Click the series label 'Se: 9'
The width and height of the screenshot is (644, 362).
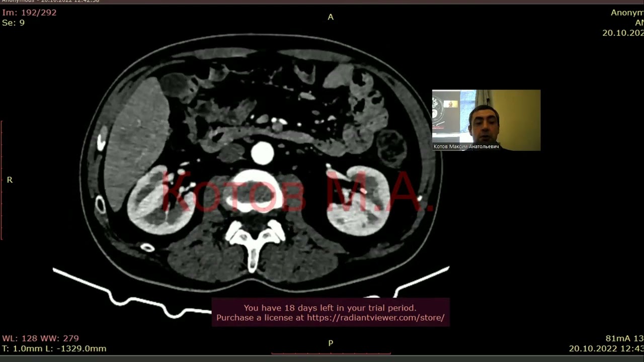(x=13, y=23)
